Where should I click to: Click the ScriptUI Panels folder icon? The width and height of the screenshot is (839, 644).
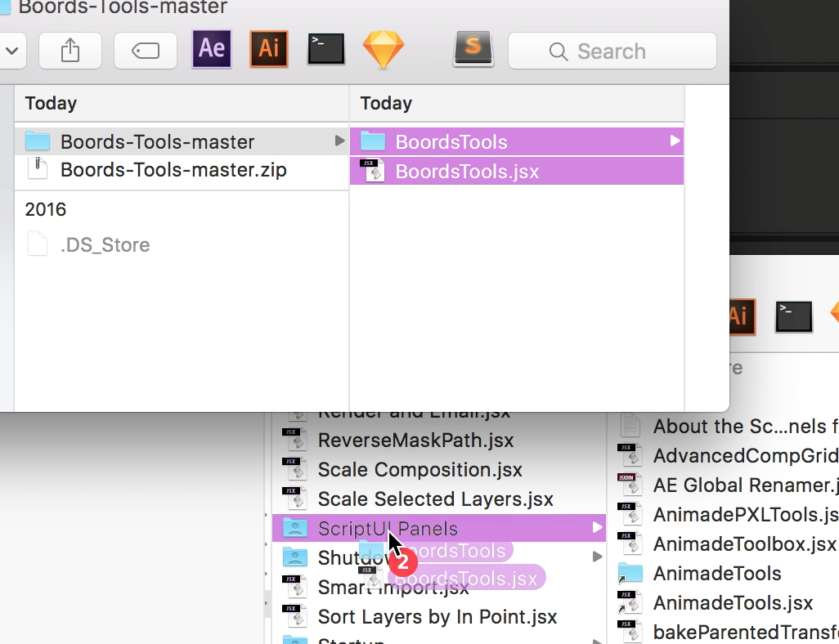point(295,528)
